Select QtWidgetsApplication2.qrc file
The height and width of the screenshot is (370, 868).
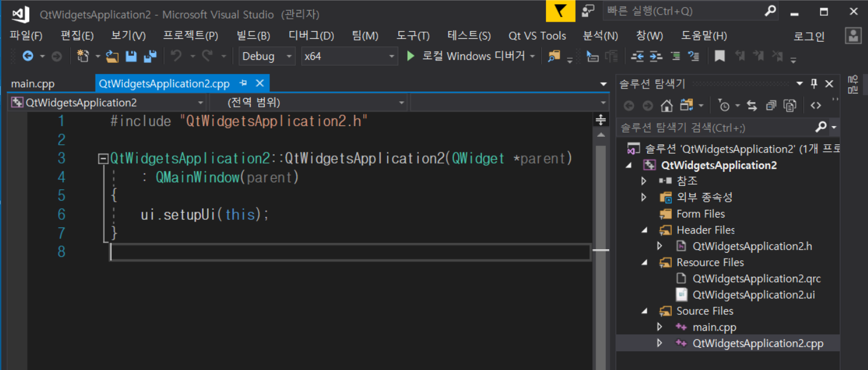tap(757, 279)
